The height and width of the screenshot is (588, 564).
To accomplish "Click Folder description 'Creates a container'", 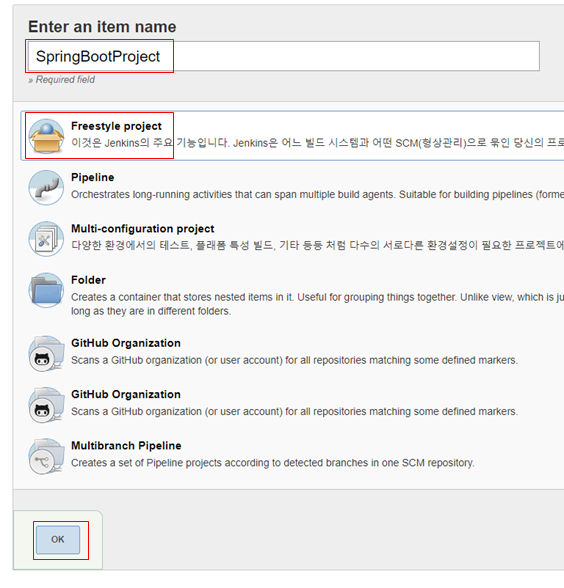I will click(x=317, y=304).
